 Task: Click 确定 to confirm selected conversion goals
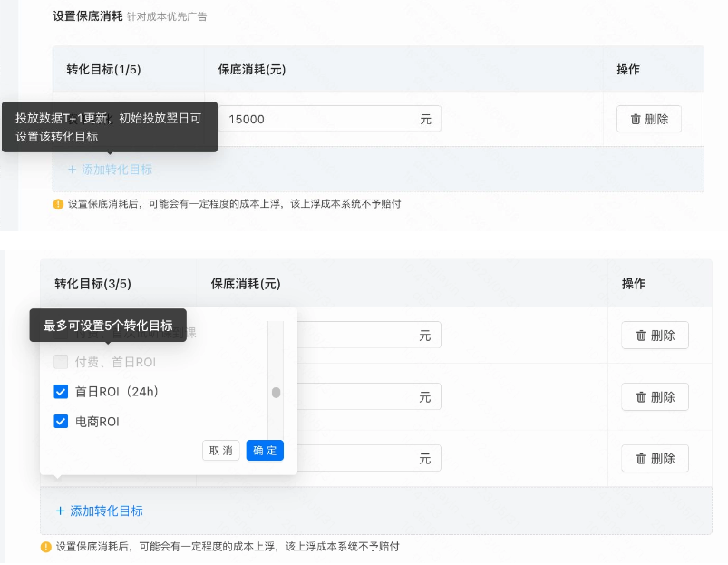coord(264,450)
